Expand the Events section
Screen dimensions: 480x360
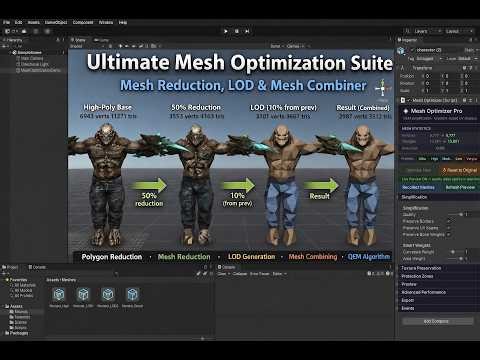click(x=439, y=308)
